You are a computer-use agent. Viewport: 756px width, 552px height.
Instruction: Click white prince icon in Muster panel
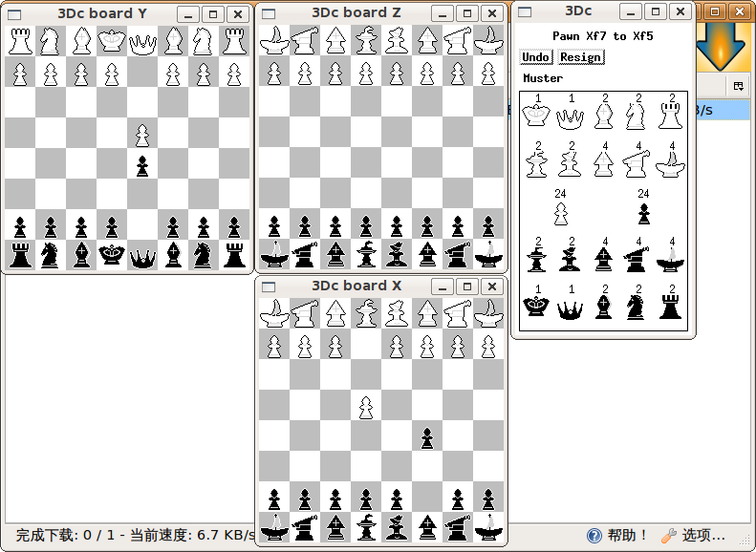pos(536,163)
